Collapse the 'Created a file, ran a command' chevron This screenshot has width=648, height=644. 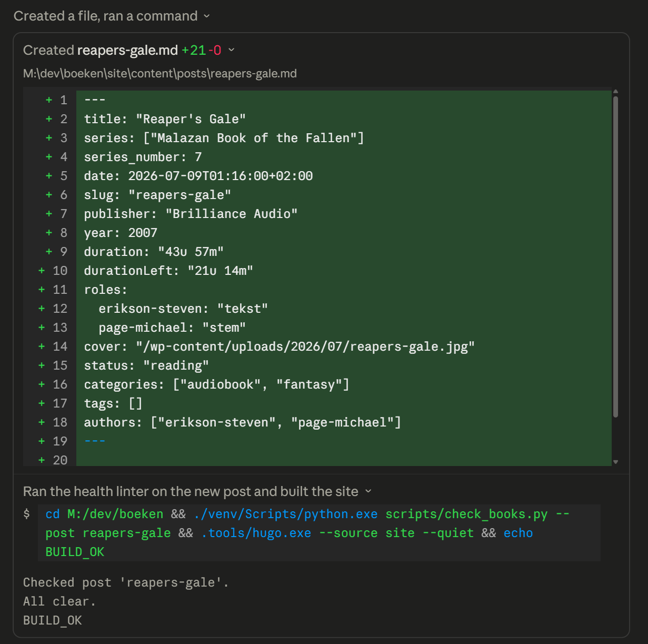[x=207, y=16]
